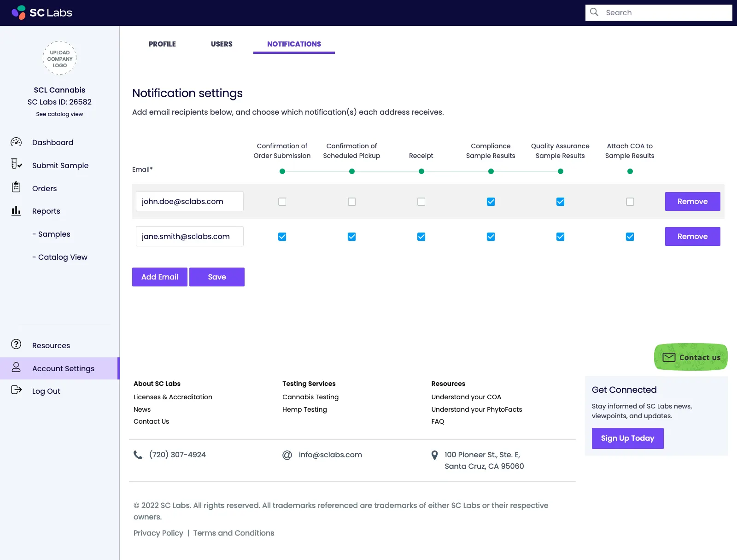
Task: Open Samples report submenu
Action: coord(51,234)
